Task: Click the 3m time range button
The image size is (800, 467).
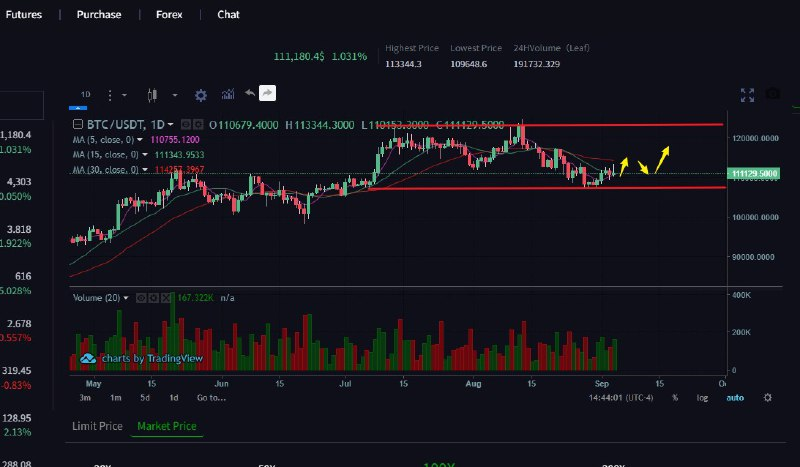Action: tap(86, 397)
